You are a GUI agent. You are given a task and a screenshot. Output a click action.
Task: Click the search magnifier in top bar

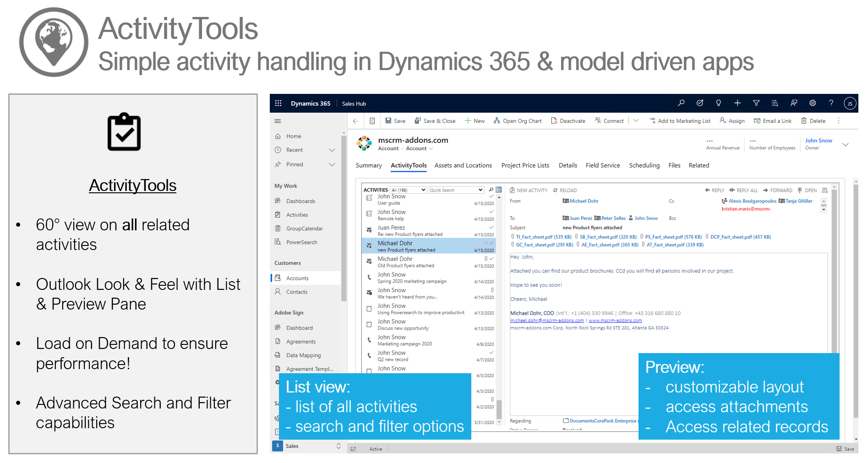click(x=681, y=103)
